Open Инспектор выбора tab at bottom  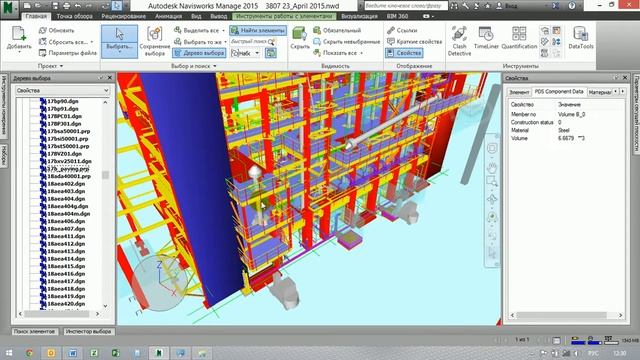pyautogui.click(x=88, y=331)
